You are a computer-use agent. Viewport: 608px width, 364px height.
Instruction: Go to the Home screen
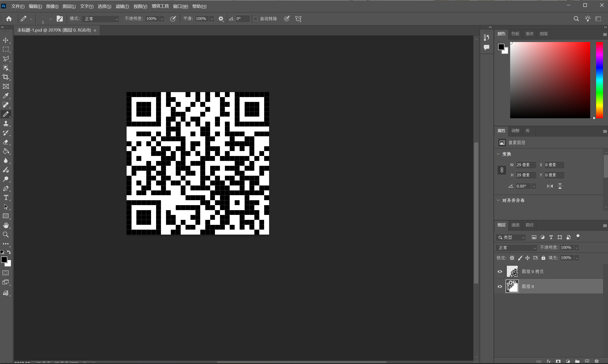click(x=9, y=19)
